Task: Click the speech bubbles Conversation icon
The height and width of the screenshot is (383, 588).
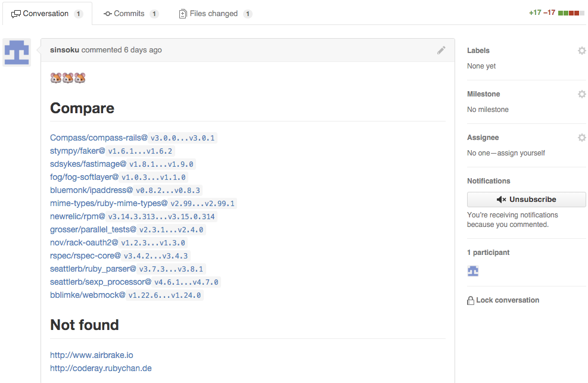Action: (x=15, y=14)
